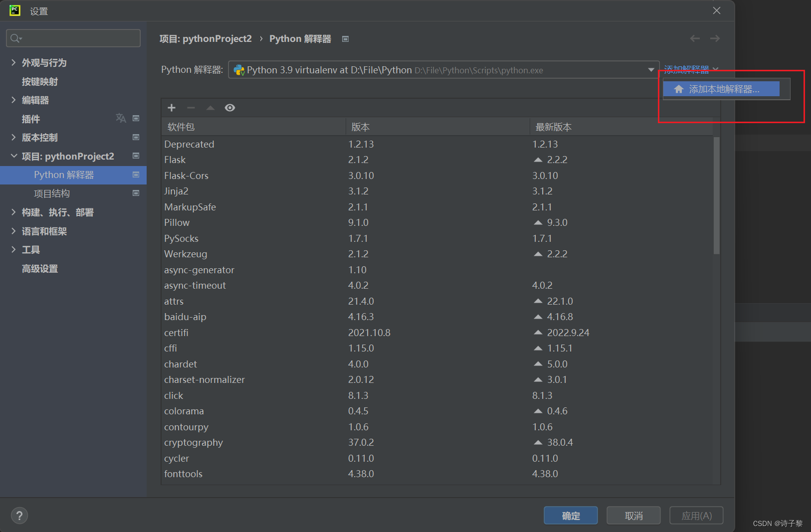
Task: Click the upgrade indicator next to Flask 2.2.2
Action: [x=538, y=159]
